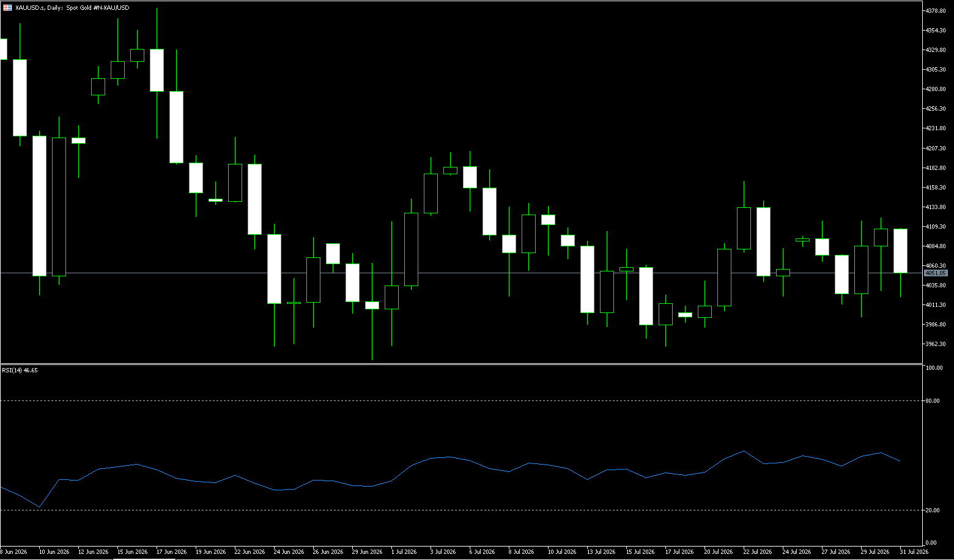Click the 4207.30 price scale label
The height and width of the screenshot is (560, 954).
point(936,148)
